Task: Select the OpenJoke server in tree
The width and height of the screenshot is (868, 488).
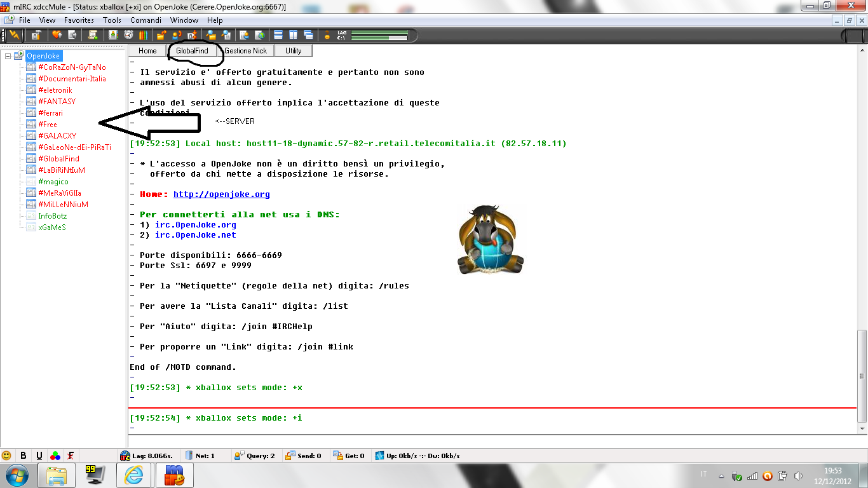Action: click(x=43, y=56)
